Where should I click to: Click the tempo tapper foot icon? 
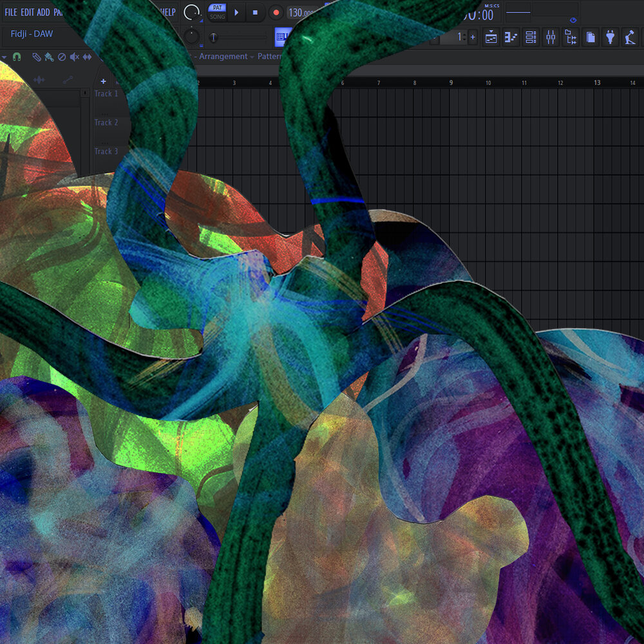tap(630, 37)
